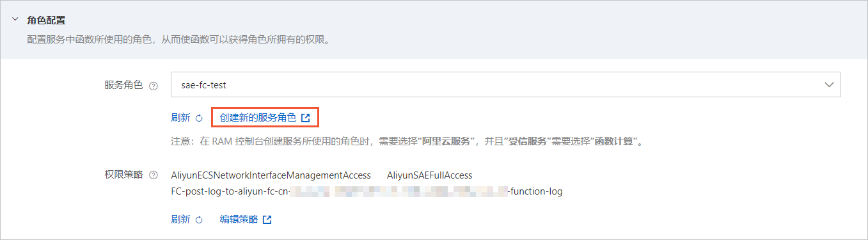This screenshot has width=868, height=240.
Task: Click refresh icon beside 编辑策略
Action: click(198, 220)
